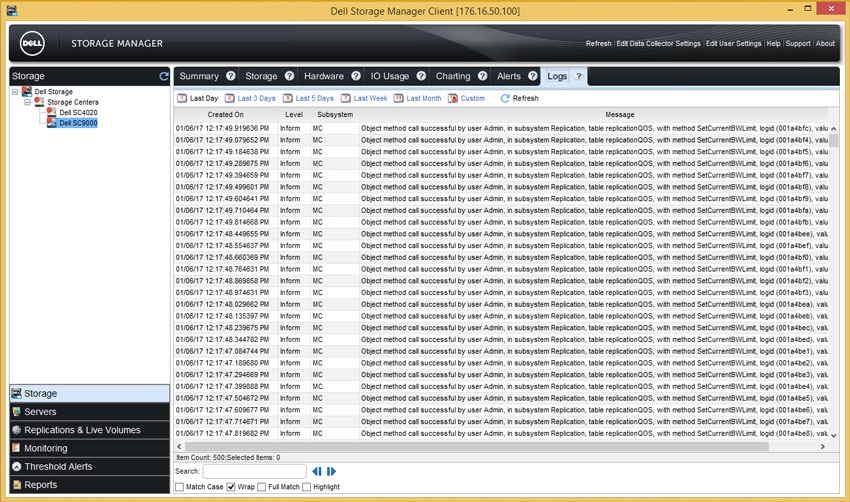
Task: Click the Last Week calendar icon
Action: pyautogui.click(x=346, y=98)
